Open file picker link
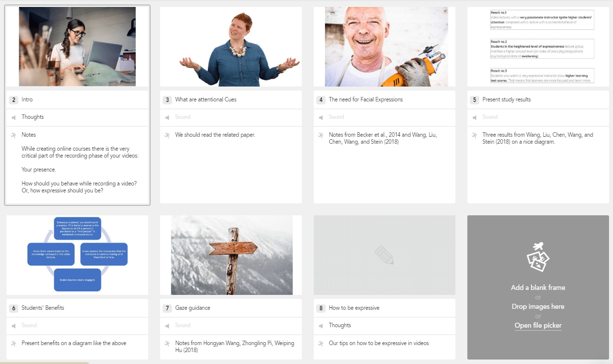Image resolution: width=613 pixels, height=364 pixels. 538,326
